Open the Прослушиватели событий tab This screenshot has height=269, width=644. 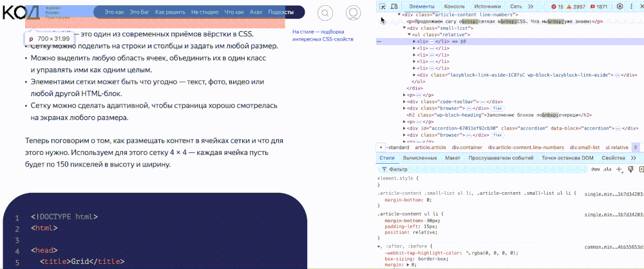[501, 158]
